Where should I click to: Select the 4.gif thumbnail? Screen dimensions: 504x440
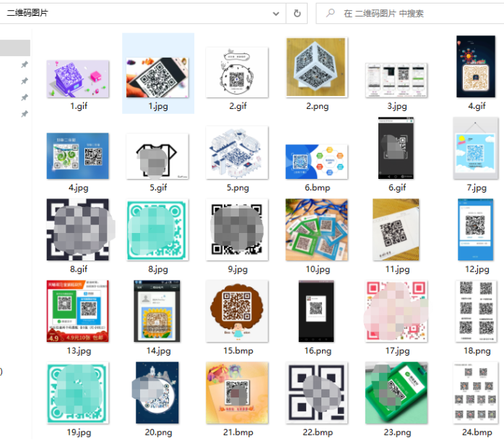(476, 66)
